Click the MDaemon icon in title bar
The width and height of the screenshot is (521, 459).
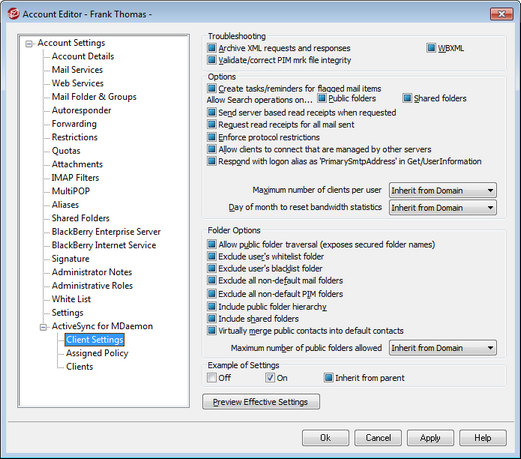[13, 14]
